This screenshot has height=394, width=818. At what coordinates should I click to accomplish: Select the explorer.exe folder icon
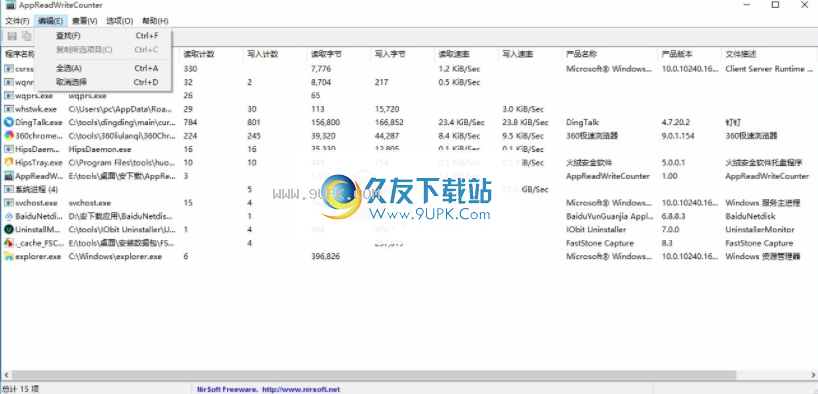point(8,257)
